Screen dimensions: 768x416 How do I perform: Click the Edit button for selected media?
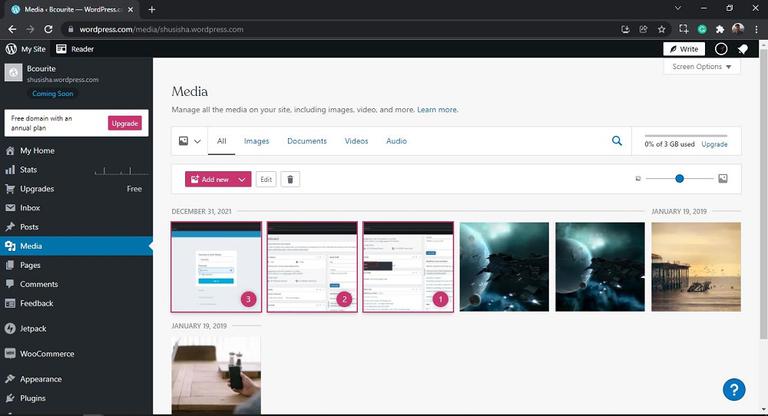(x=266, y=179)
